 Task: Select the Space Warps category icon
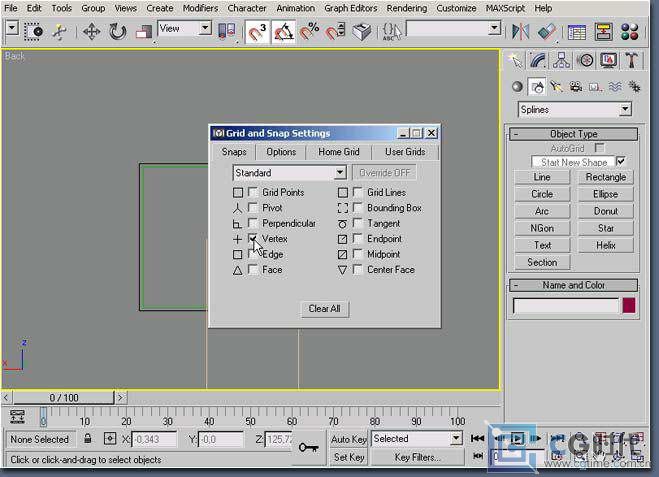pos(615,87)
